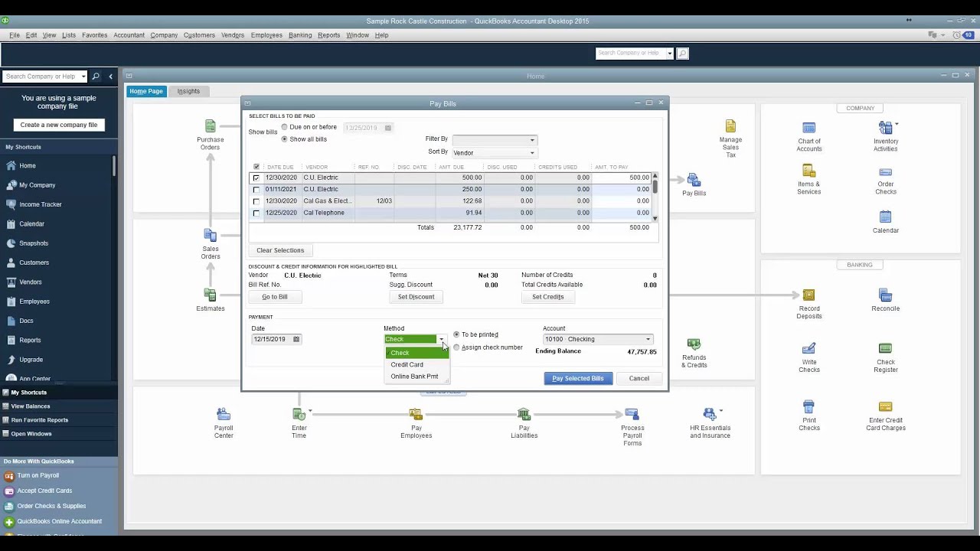Open Chart of Accounts icon
This screenshot has height=551, width=980.
(x=808, y=128)
